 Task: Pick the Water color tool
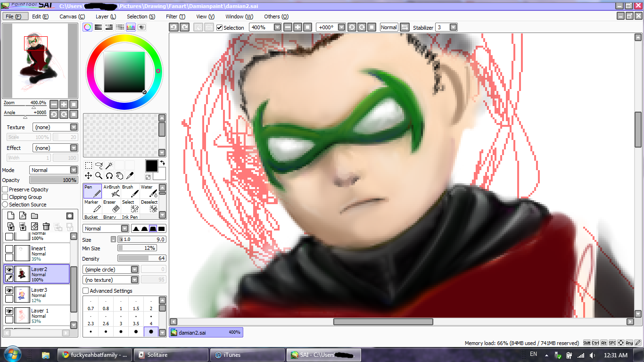tap(149, 191)
